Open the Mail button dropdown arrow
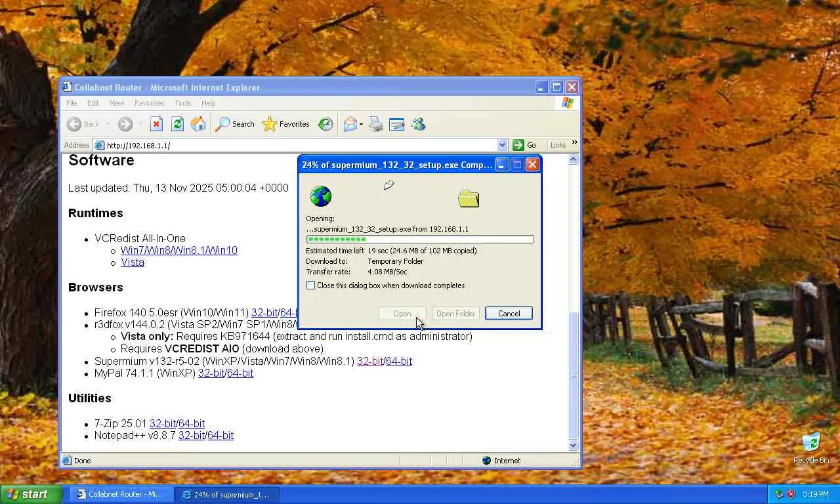Screen dimensions: 840x504 click(x=361, y=124)
